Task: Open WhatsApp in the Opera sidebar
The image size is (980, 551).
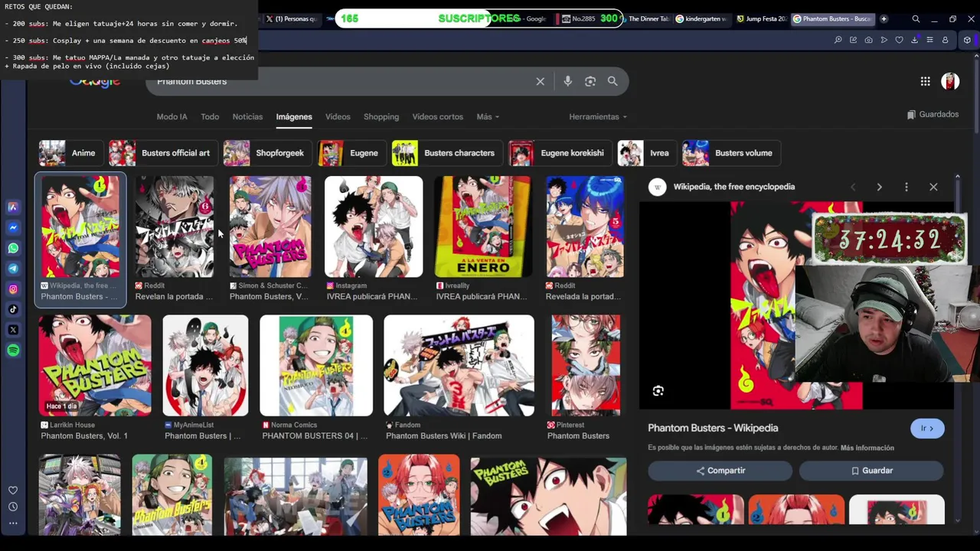Action: (13, 248)
